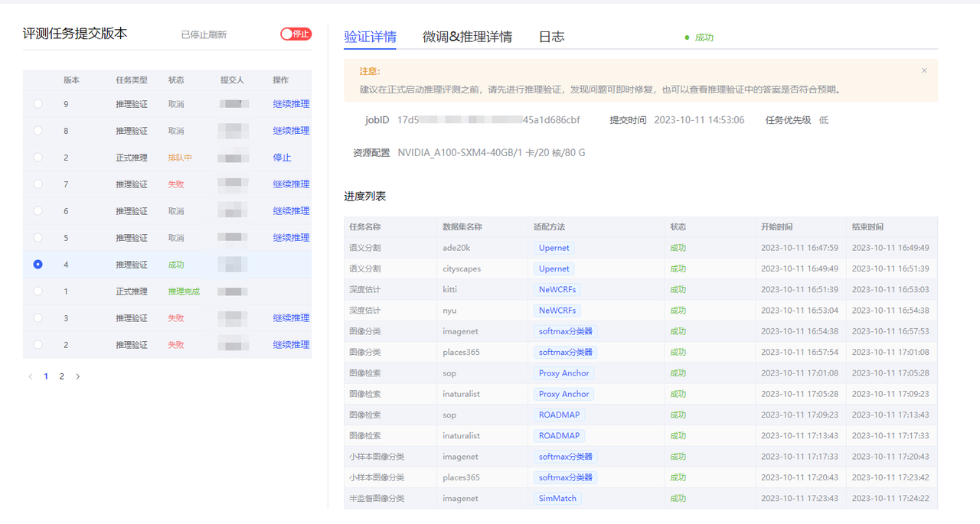Click the Upernet tag for ade20k
This screenshot has width=980, height=524.
[x=554, y=248]
